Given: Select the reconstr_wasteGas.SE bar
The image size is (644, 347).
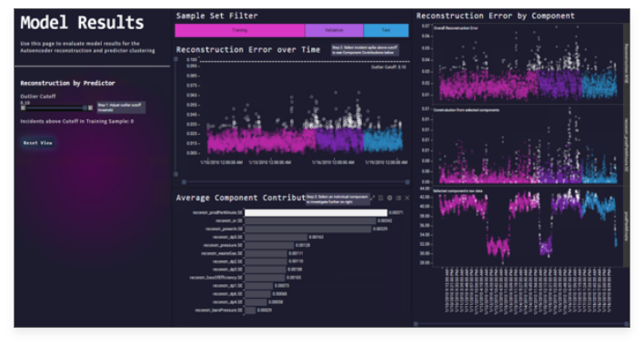Looking at the screenshot, I should (267, 253).
